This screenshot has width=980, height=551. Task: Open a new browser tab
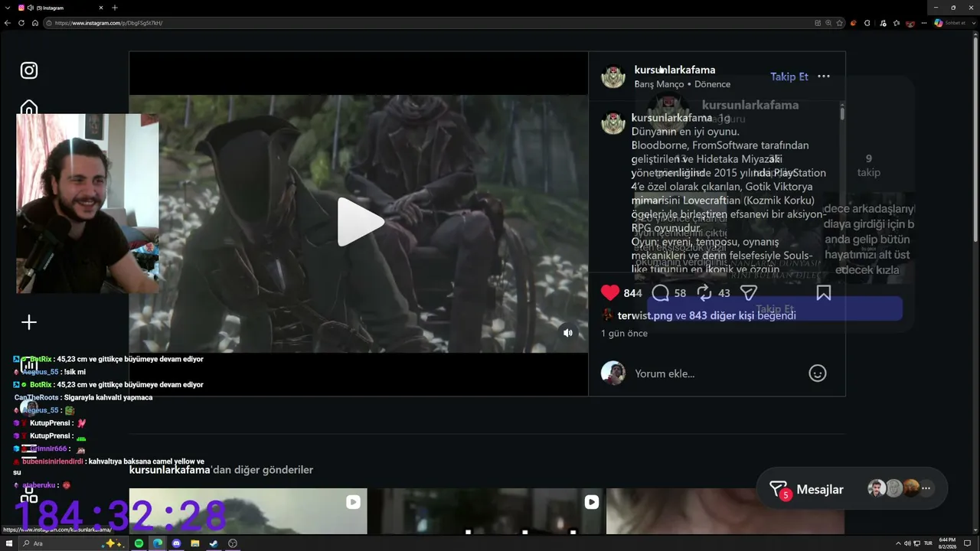(115, 8)
